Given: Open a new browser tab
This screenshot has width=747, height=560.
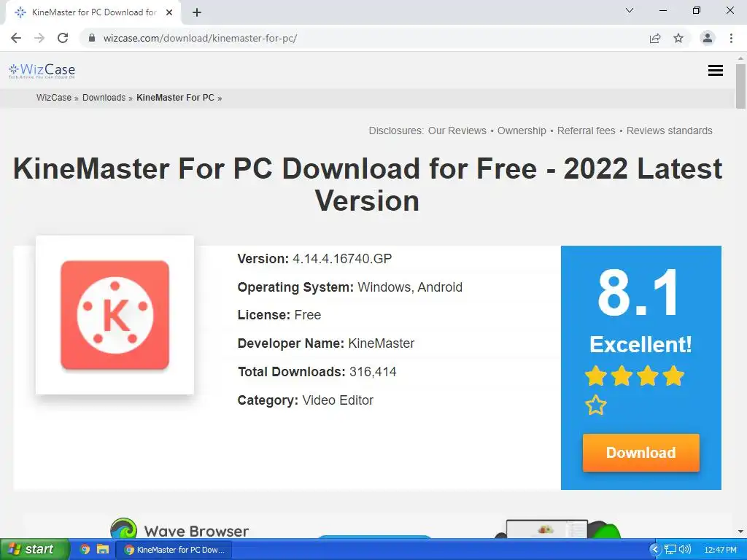Looking at the screenshot, I should [x=197, y=12].
